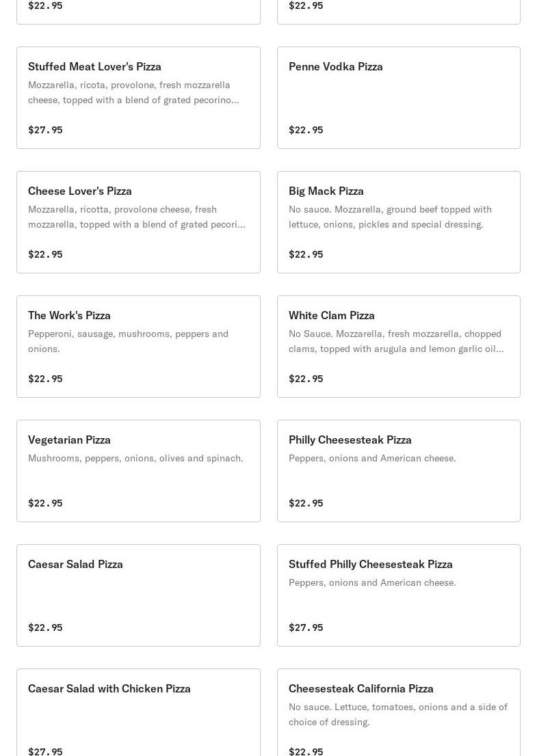Click $27.95 price under Stuffed Philly Cheesesteak

click(x=306, y=627)
